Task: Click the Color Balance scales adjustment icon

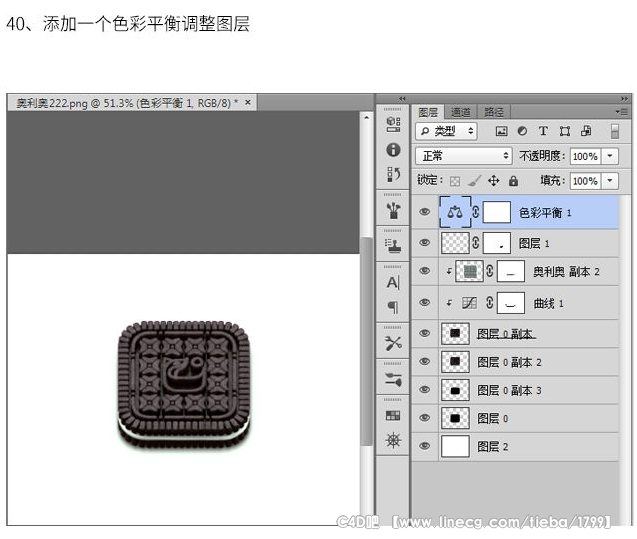Action: 455,212
